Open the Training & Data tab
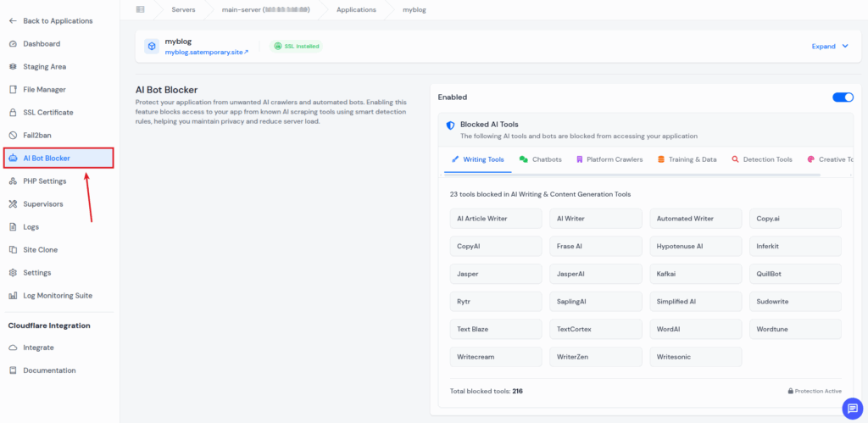Viewport: 868px width, 423px height. 687,159
